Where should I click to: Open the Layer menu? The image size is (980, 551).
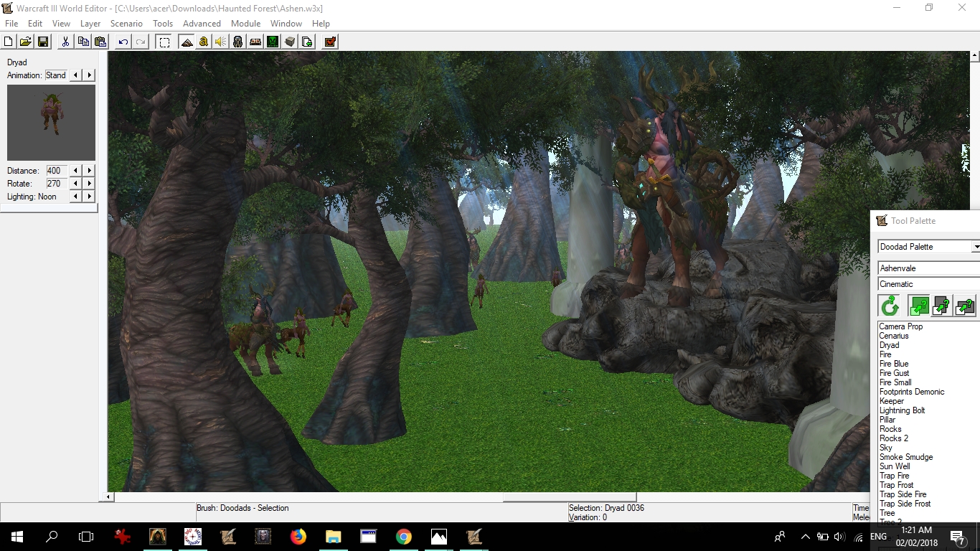point(90,24)
